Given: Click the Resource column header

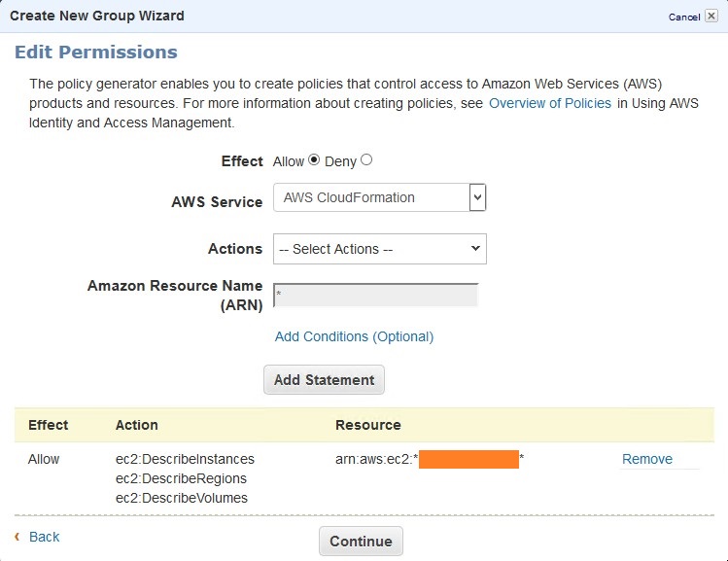Looking at the screenshot, I should (x=367, y=425).
